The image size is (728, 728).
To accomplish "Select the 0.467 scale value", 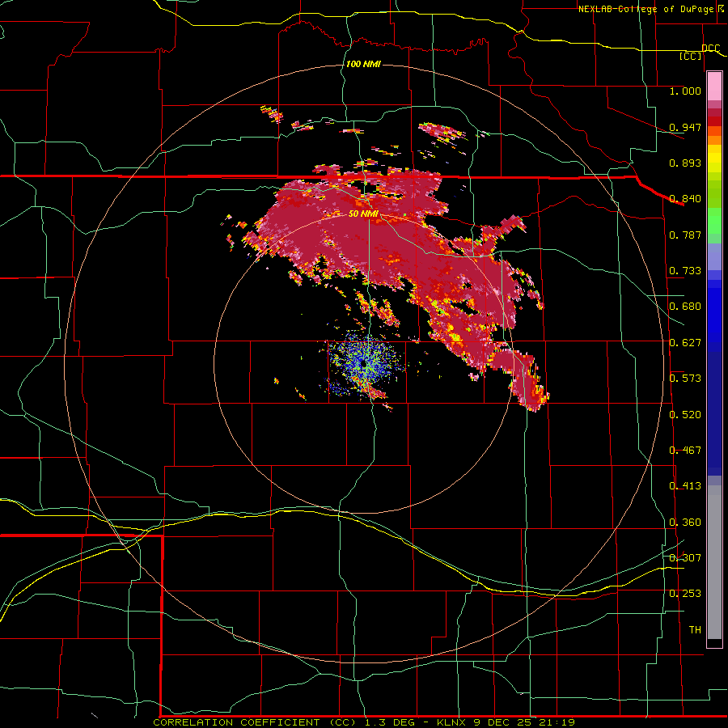I will (x=685, y=451).
